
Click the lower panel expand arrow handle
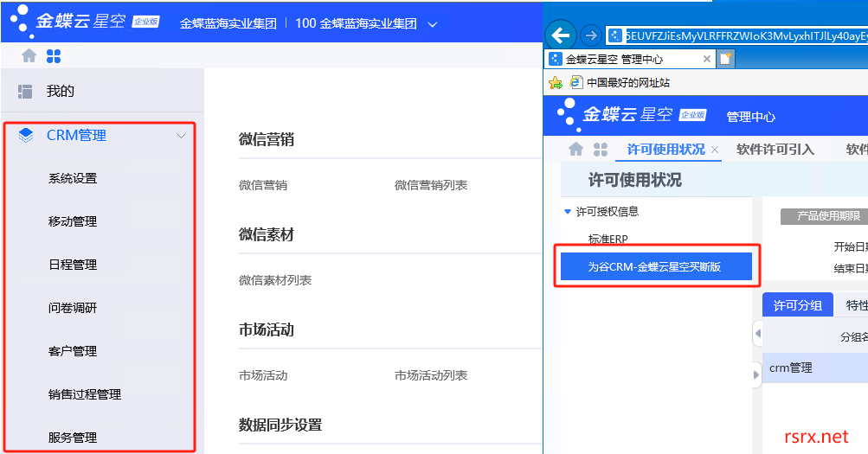756,374
